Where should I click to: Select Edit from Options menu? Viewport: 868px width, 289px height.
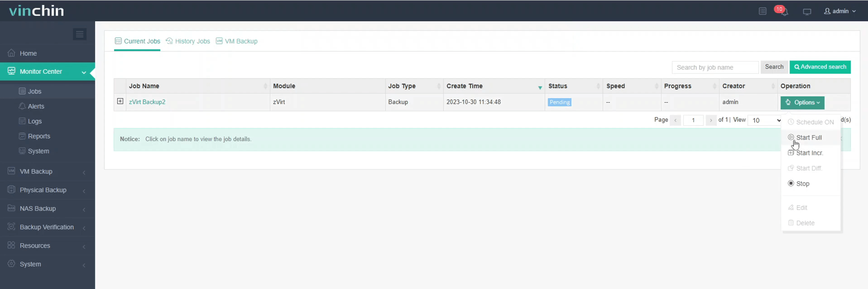pos(810,208)
